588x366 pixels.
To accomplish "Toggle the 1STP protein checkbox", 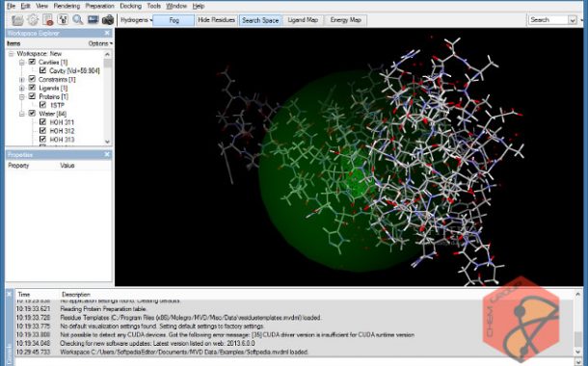I will pos(42,105).
